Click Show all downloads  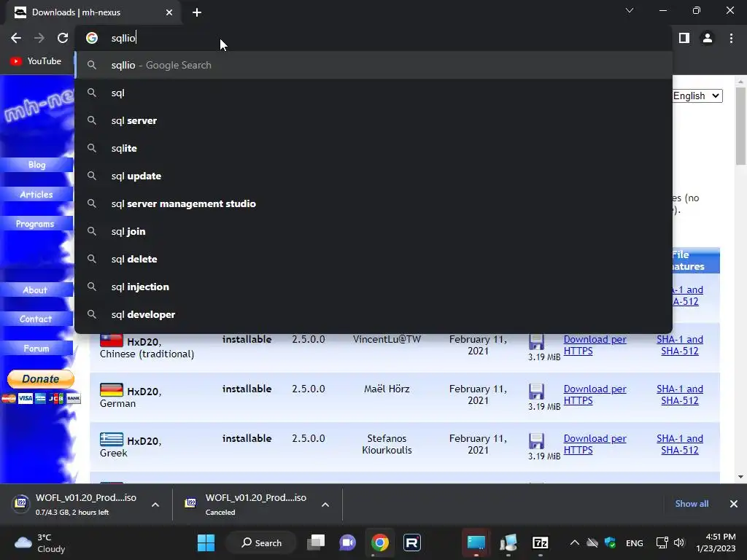coord(692,504)
